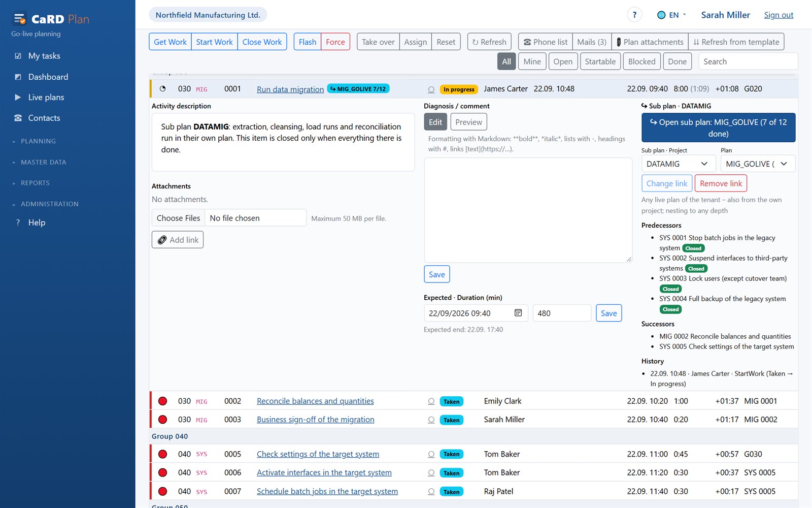Open the Sub plan Project DATAMIG dropdown
Screen dimensions: 812x508
click(678, 164)
